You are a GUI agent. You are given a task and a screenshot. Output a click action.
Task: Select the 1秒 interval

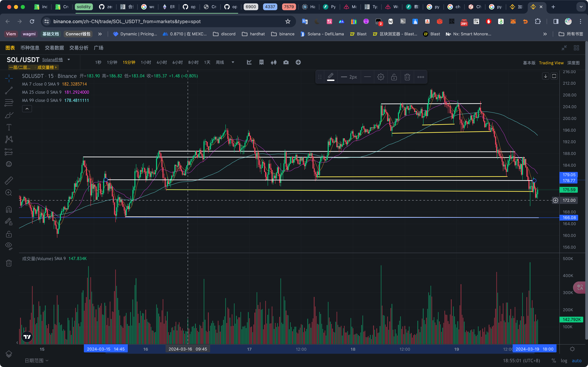(98, 62)
